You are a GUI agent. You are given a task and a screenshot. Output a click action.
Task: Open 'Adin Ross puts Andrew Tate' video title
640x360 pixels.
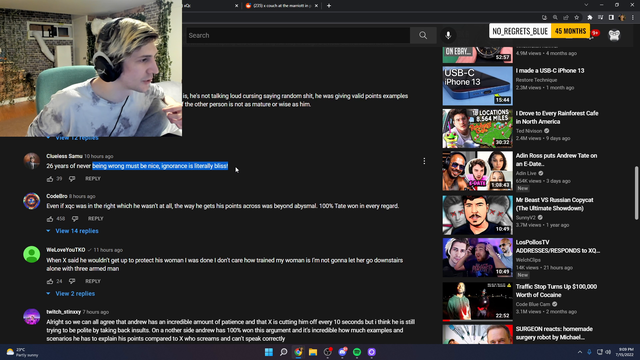556,160
